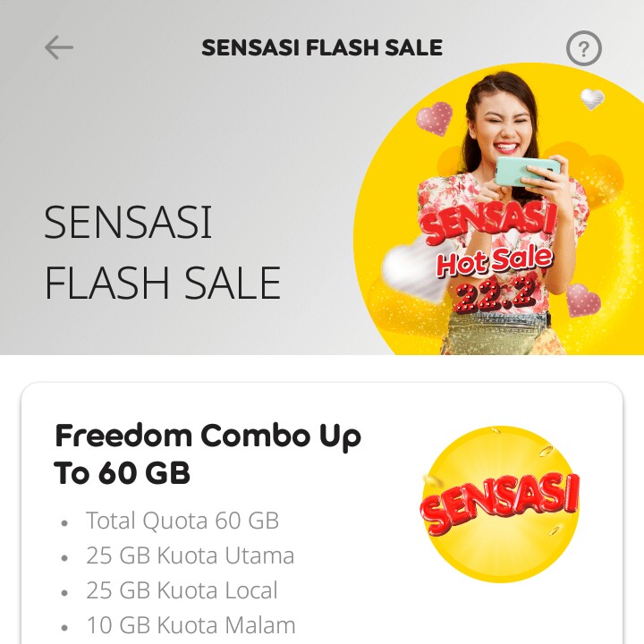Screen dimensions: 644x644
Task: Tap the white package card background
Action: click(322, 513)
